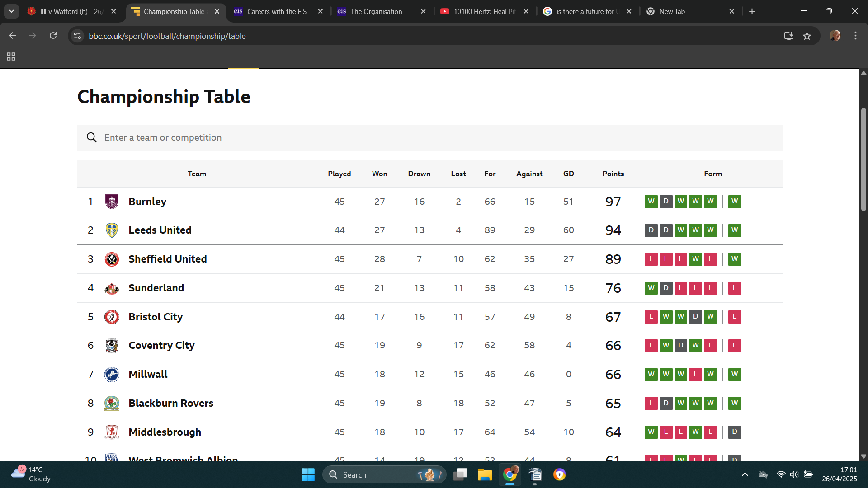Open the Bristol City team link
The image size is (868, 488).
click(x=156, y=317)
